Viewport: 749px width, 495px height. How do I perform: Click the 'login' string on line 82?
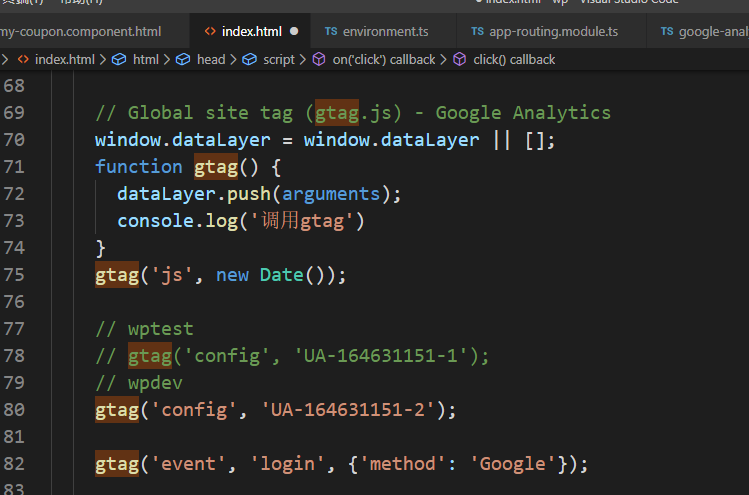tap(288, 464)
